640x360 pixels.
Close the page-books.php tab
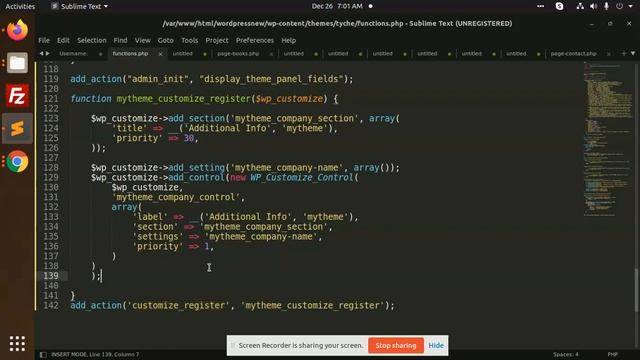click(x=271, y=54)
